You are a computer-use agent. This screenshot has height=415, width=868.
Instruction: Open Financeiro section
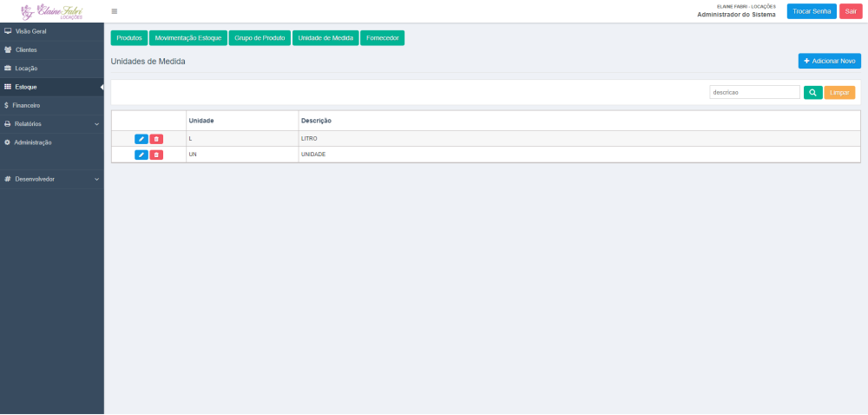[52, 105]
